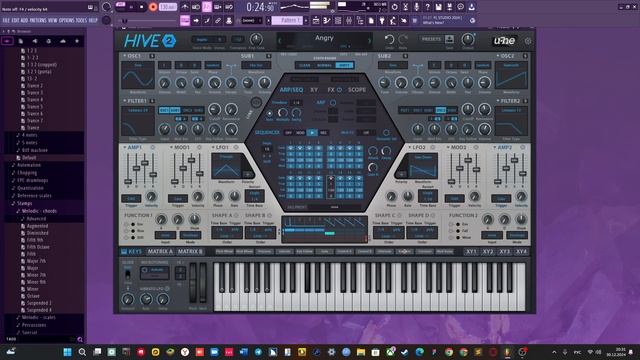
Task: Click the Hive redo arrow icon
Action: click(403, 39)
